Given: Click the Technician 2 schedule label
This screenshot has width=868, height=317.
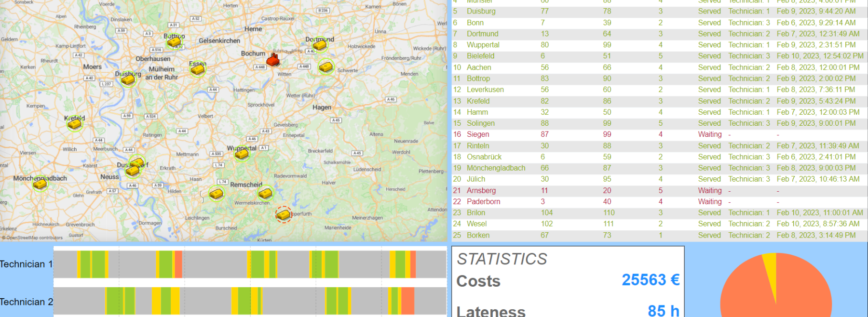Looking at the screenshot, I should click(27, 302).
